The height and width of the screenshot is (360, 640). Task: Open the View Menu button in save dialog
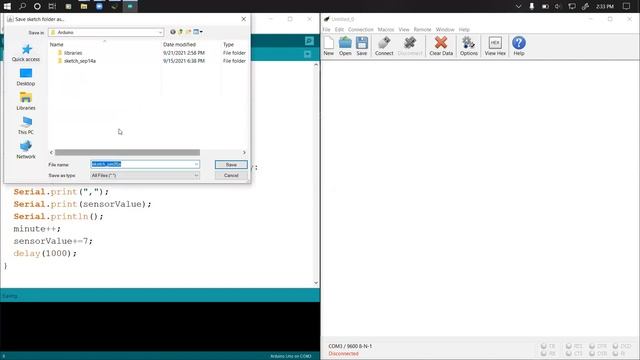pos(198,32)
